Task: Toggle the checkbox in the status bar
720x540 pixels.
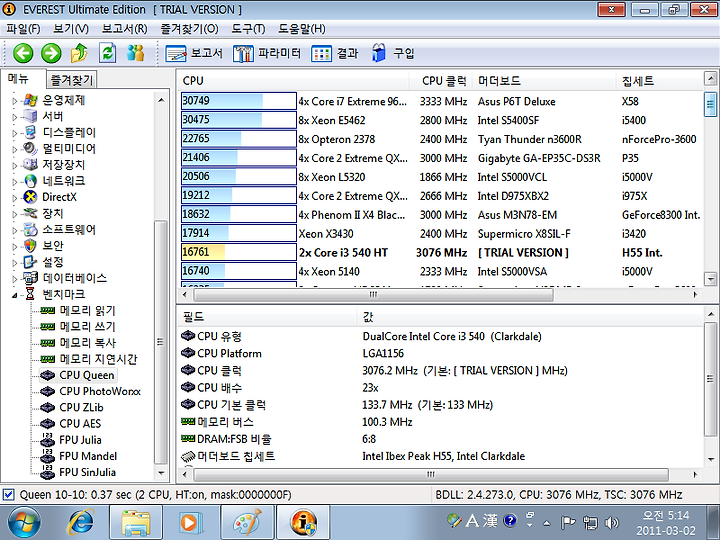Action: (x=8, y=495)
